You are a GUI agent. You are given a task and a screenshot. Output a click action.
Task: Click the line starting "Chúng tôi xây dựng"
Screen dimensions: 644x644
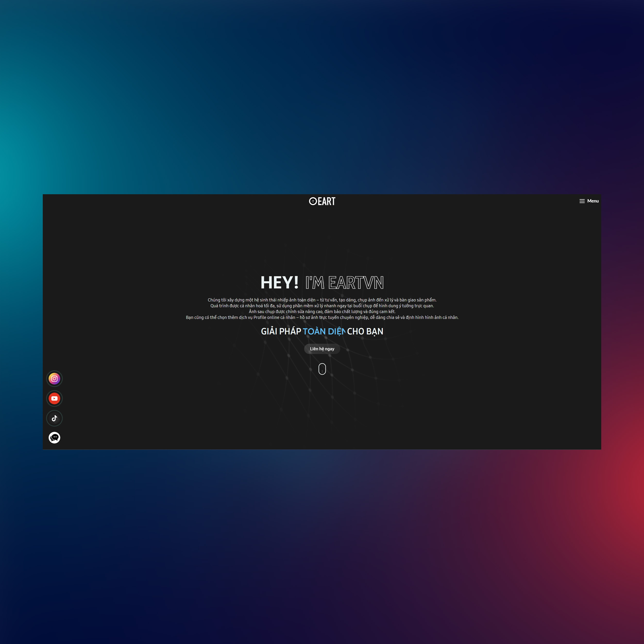tap(322, 300)
